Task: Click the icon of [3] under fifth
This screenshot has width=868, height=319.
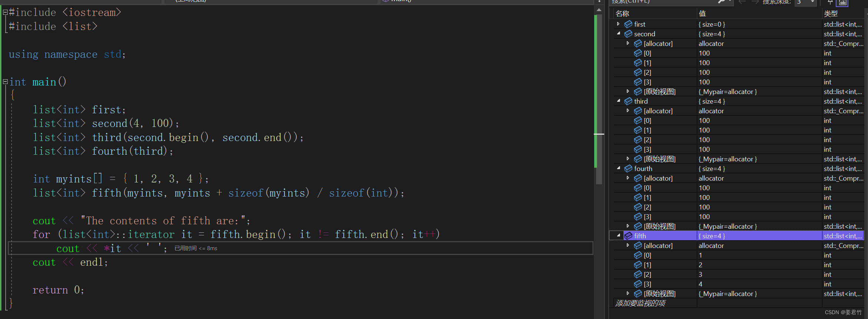Action: pyautogui.click(x=638, y=284)
